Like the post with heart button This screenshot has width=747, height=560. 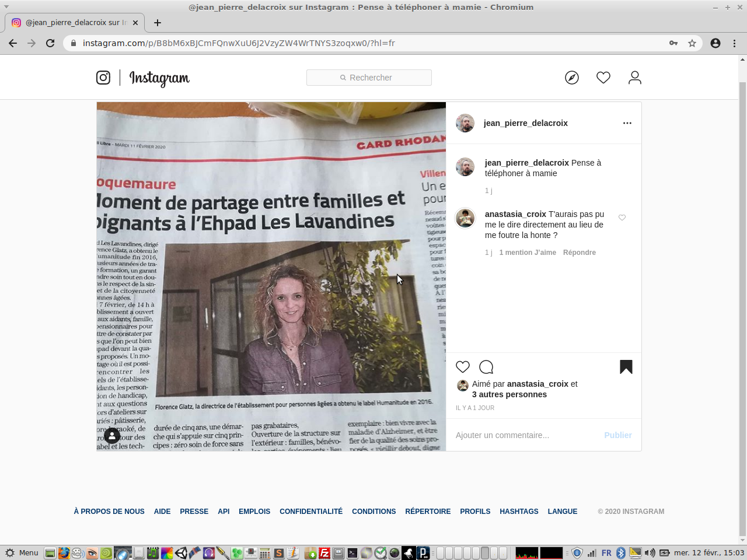tap(463, 367)
